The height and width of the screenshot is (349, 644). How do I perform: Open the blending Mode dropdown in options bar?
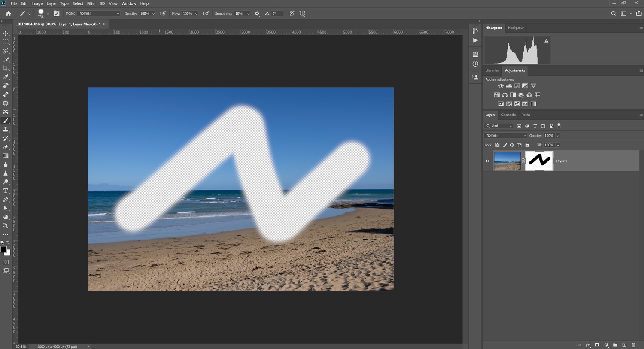[x=99, y=13]
